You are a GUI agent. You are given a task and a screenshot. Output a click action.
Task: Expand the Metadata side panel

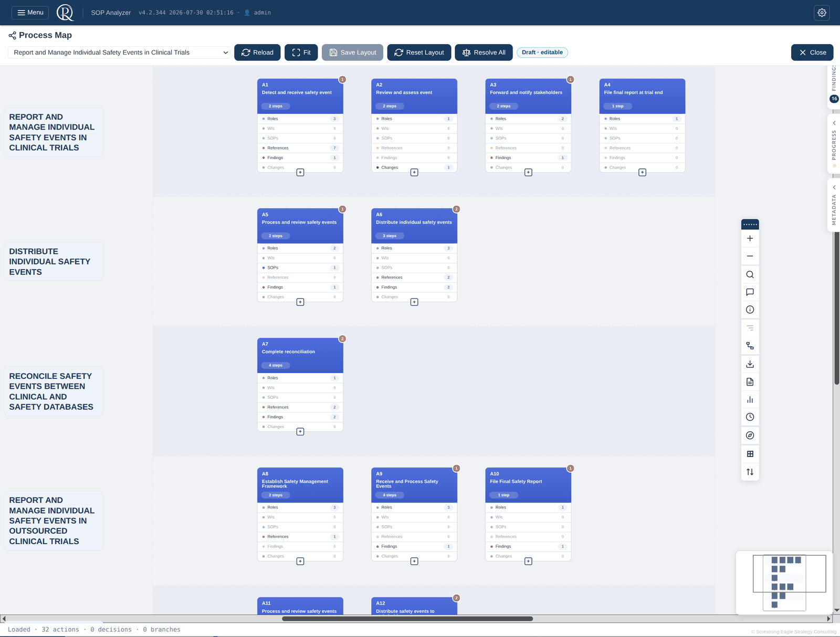pos(834,206)
